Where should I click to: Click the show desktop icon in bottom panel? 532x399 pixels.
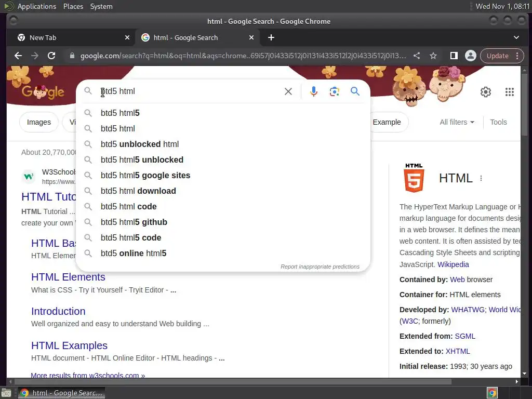pyautogui.click(x=6, y=393)
